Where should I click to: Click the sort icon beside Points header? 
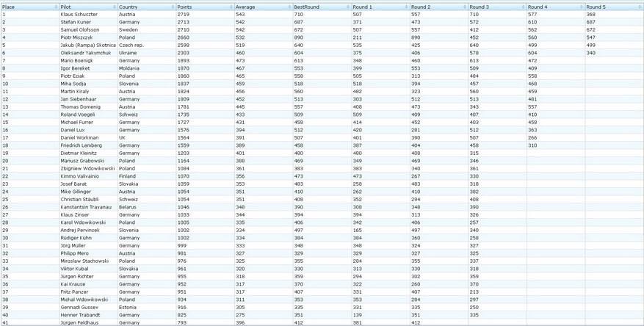[231, 7]
